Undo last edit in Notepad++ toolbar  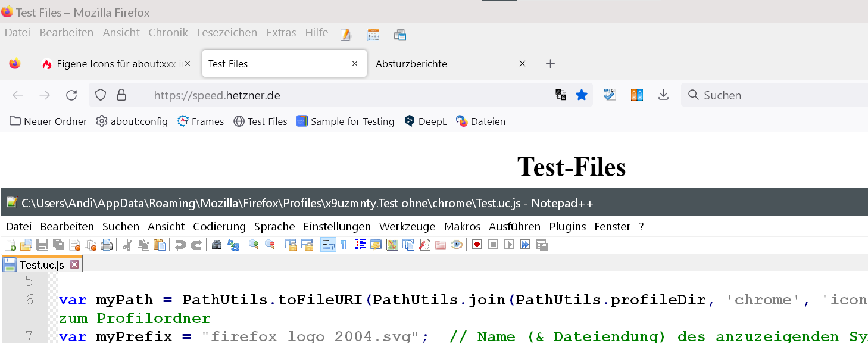coord(180,245)
